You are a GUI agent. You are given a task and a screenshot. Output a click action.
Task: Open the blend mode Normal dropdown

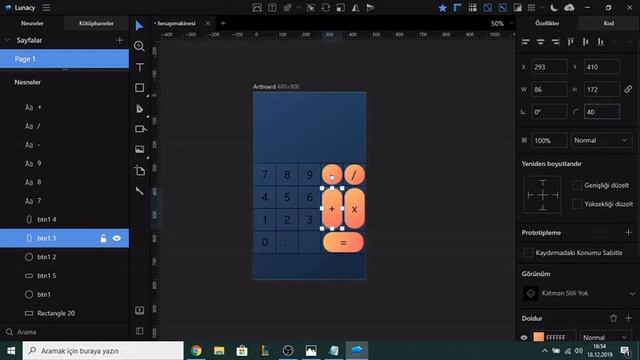click(601, 140)
